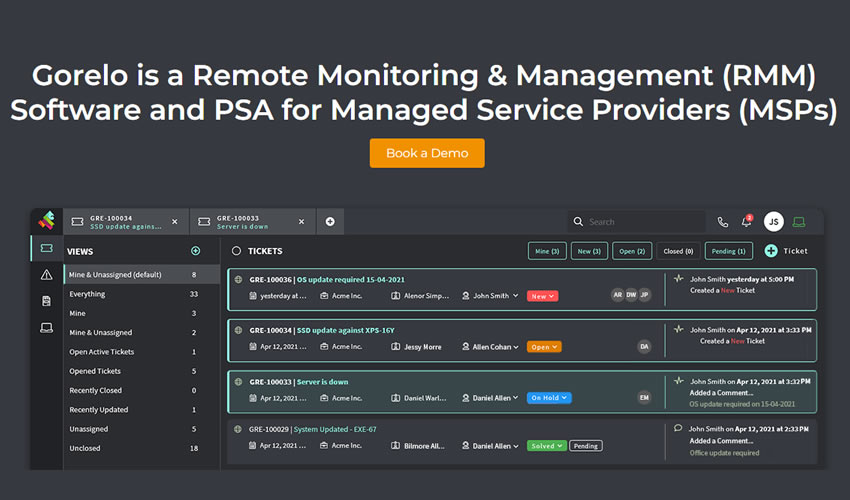Open Daniel Allen assignee dropdown on GRE-100033
The height and width of the screenshot is (500, 850).
[491, 398]
